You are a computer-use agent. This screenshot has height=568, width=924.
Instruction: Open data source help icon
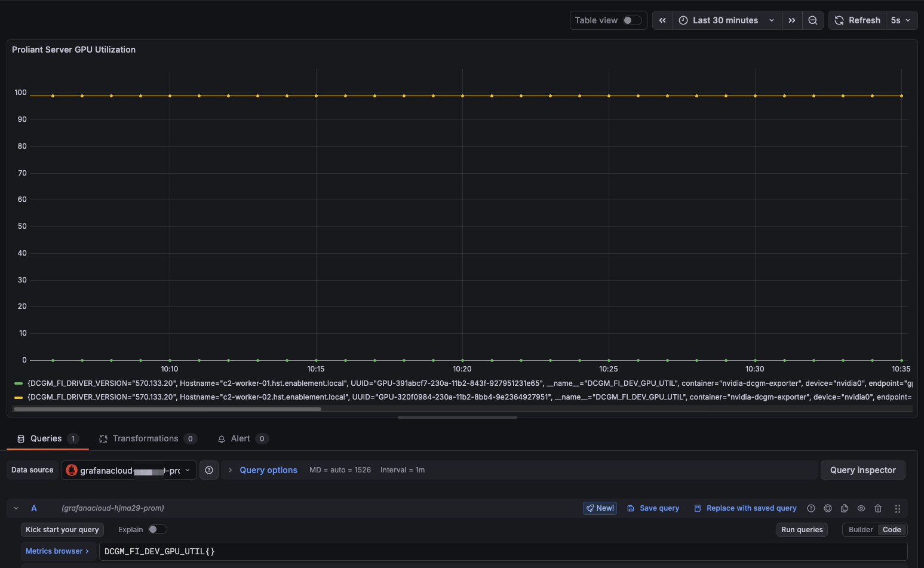pos(209,471)
